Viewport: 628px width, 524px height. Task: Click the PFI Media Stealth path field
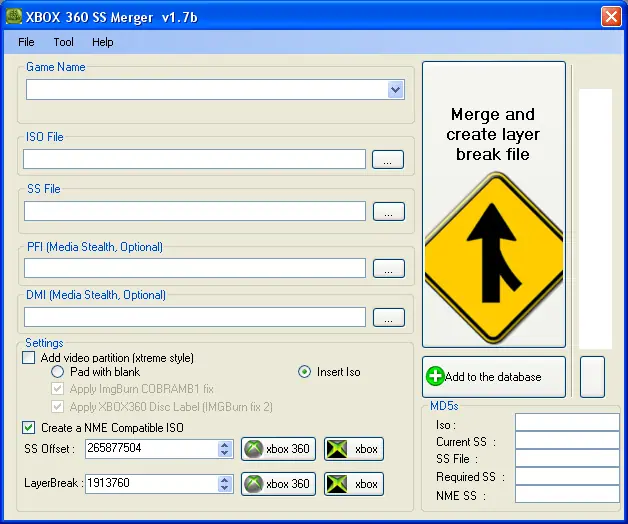click(195, 268)
